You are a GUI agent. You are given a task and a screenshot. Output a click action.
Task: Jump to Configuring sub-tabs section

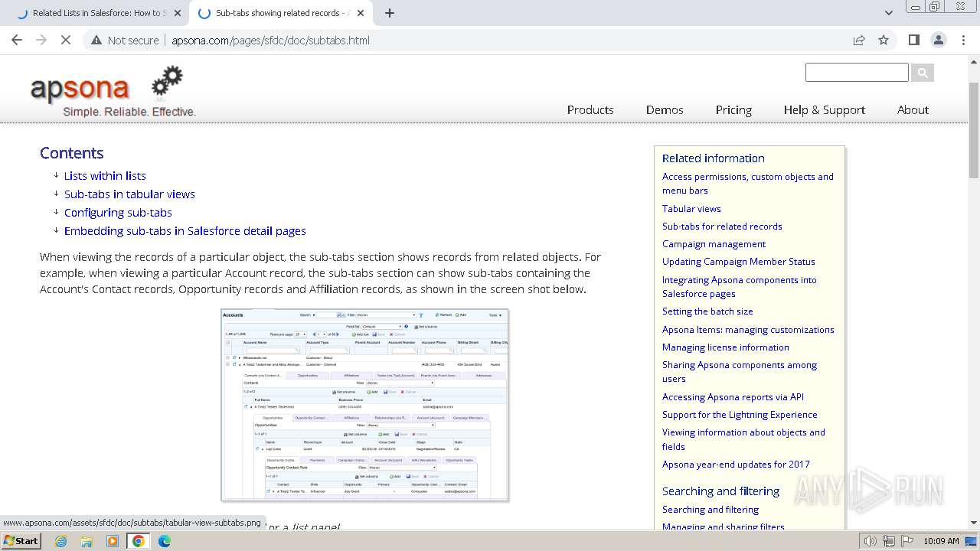coord(118,212)
